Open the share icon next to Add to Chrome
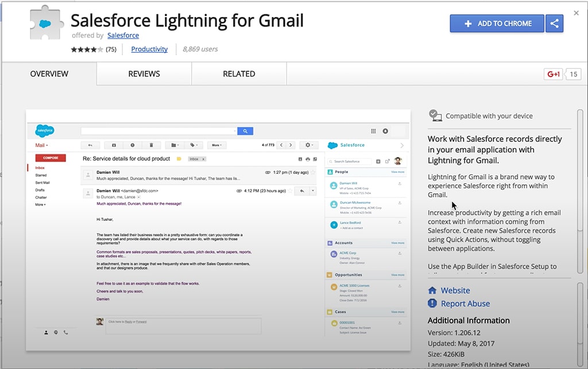The width and height of the screenshot is (588, 369). pyautogui.click(x=554, y=24)
